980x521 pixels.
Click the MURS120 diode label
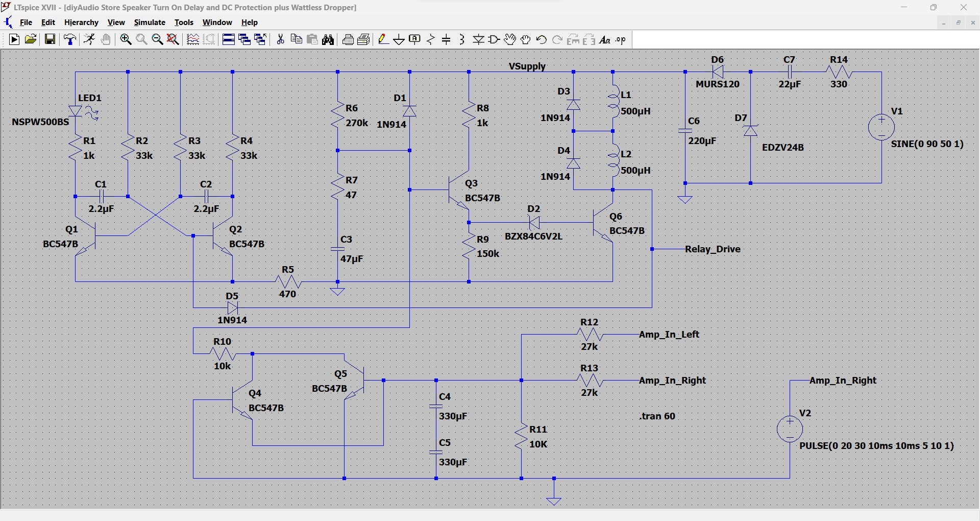pyautogui.click(x=718, y=84)
